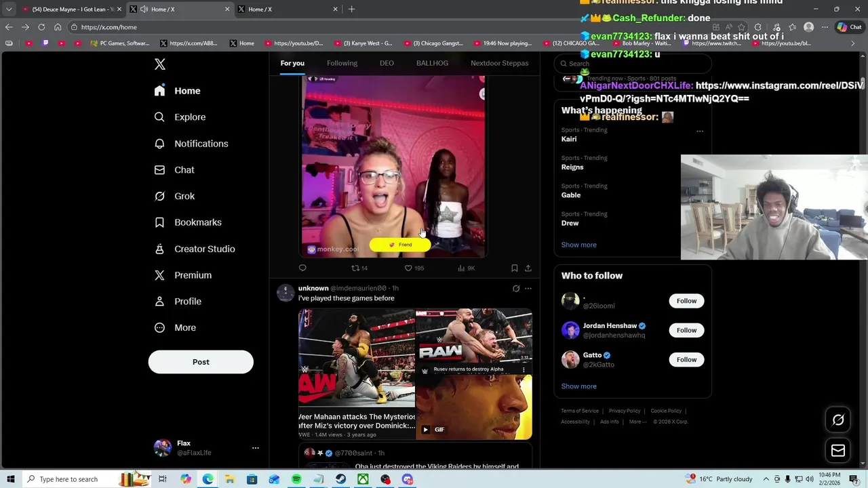Image resolution: width=868 pixels, height=488 pixels.
Task: Open File Explorer from the taskbar
Action: point(230,479)
